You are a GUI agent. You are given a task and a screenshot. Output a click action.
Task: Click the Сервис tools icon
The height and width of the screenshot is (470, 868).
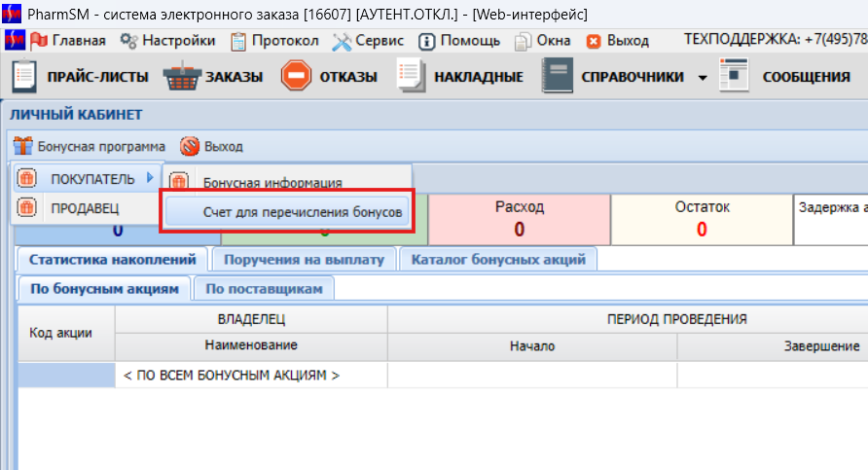click(x=341, y=41)
